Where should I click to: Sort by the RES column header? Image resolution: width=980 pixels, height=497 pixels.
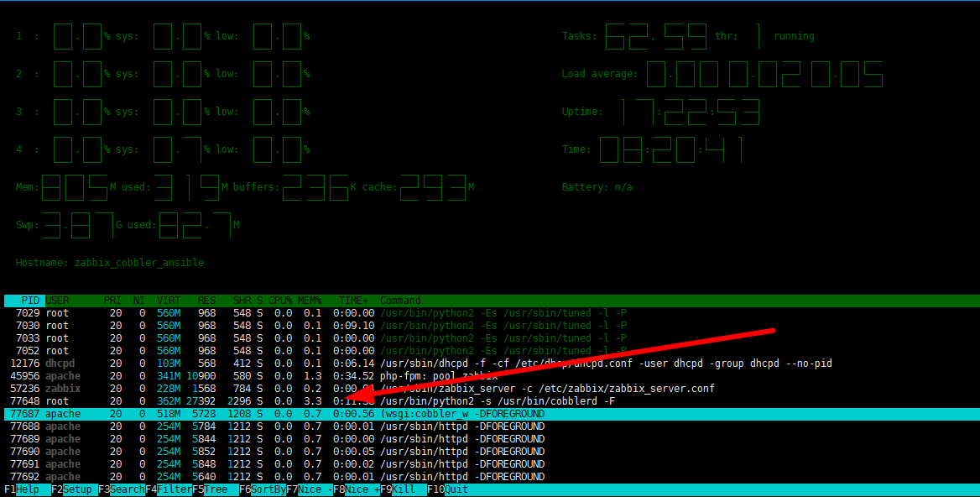pos(206,301)
